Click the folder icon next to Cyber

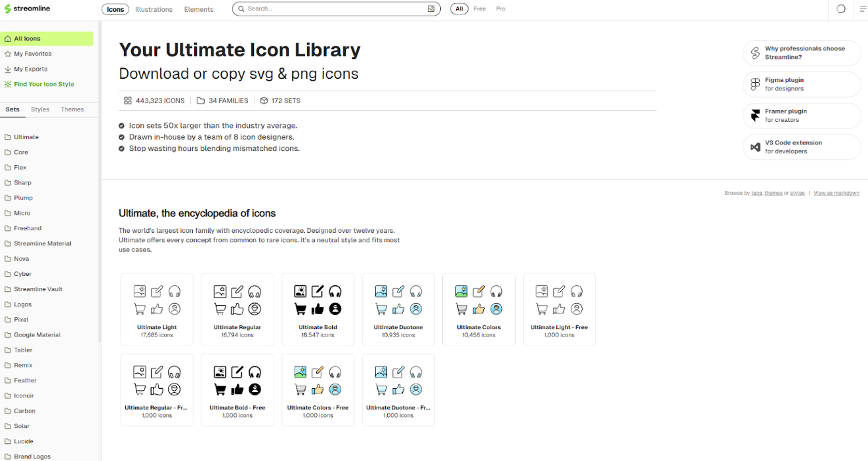tap(8, 274)
